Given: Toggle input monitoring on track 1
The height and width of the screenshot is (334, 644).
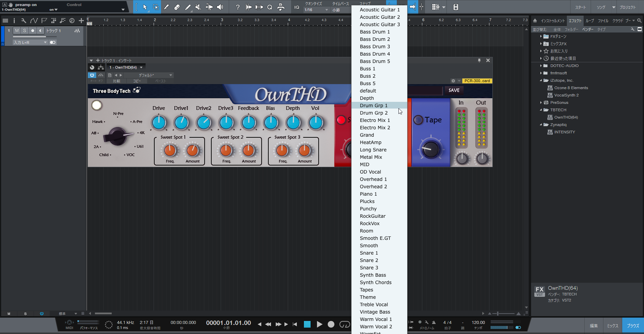Looking at the screenshot, I should 41,30.
